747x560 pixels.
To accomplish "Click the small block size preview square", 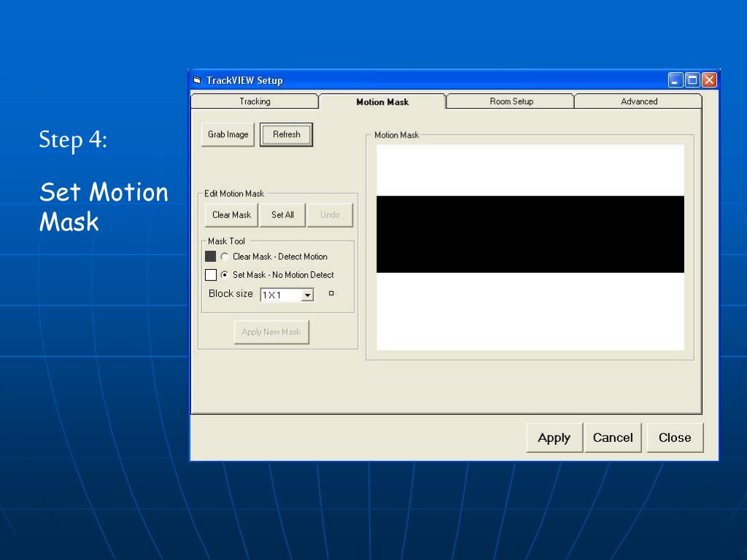I will 332,293.
